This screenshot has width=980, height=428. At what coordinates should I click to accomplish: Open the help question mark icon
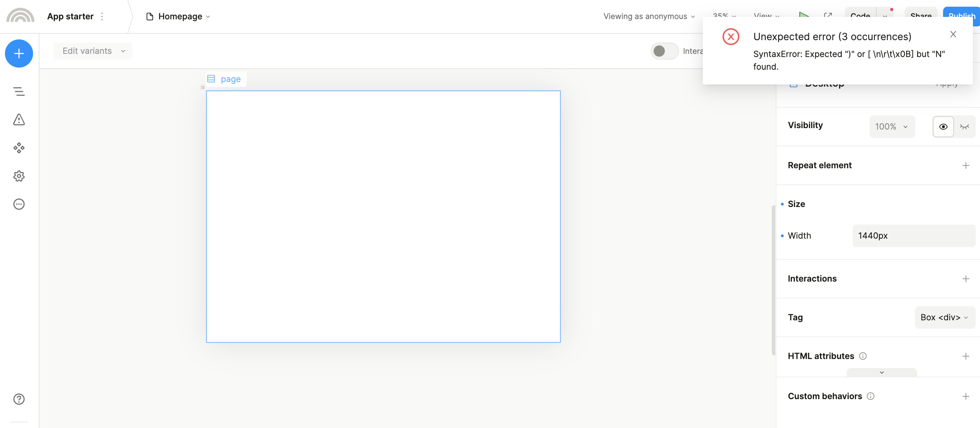click(19, 399)
